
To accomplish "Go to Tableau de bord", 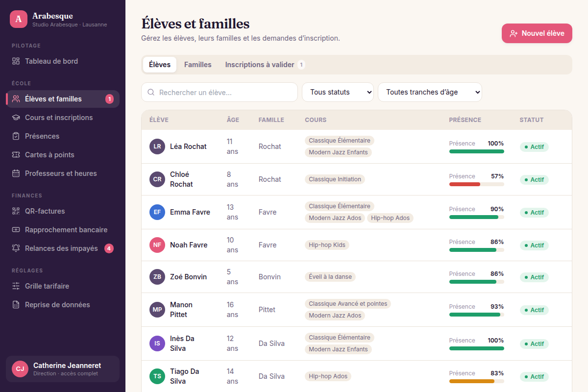I will point(63,61).
